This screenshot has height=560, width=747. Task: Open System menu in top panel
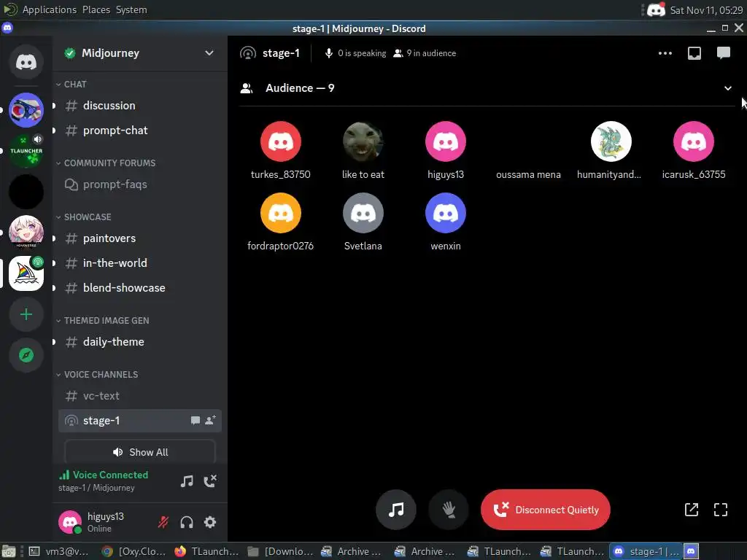point(131,9)
